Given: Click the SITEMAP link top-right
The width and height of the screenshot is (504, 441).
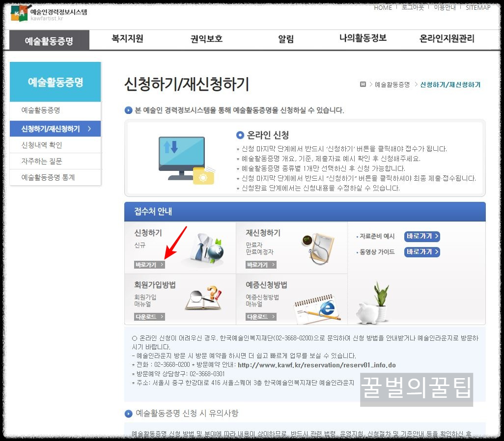Looking at the screenshot, I should click(477, 8).
